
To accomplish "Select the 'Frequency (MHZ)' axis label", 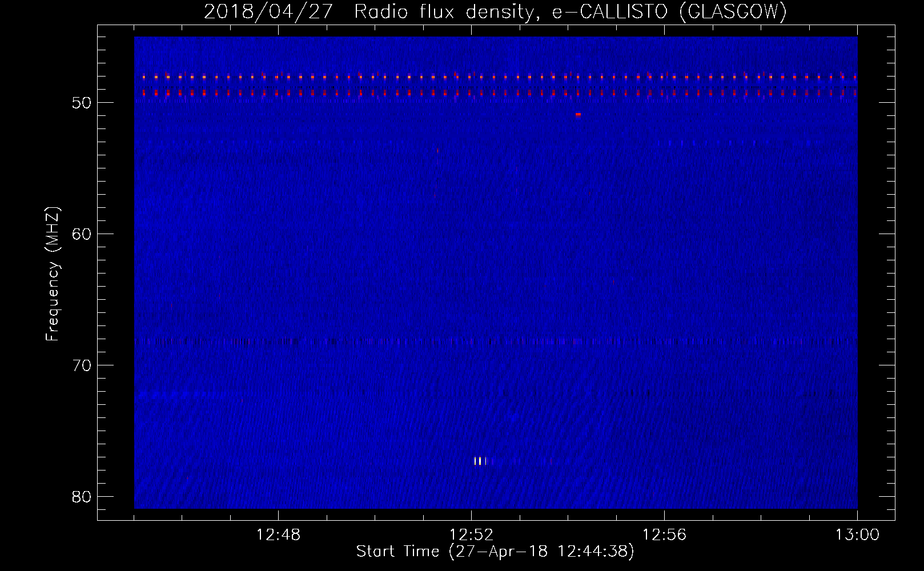I will point(53,274).
